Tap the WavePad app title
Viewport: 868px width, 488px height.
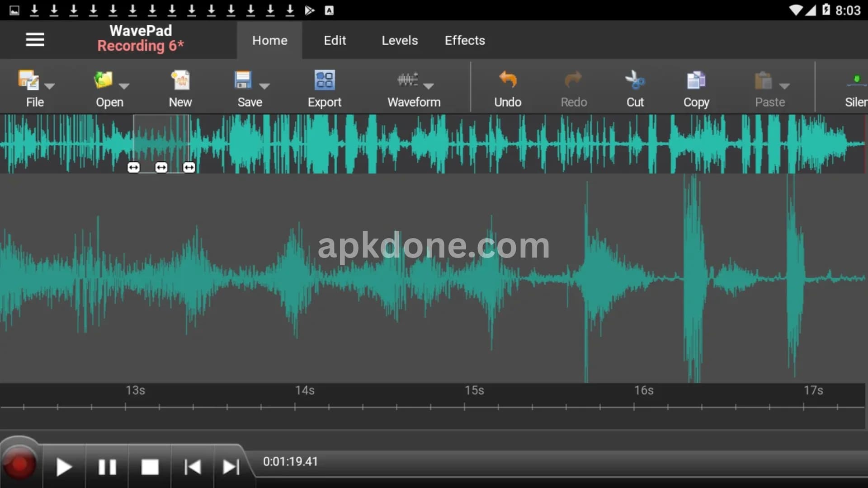click(141, 30)
